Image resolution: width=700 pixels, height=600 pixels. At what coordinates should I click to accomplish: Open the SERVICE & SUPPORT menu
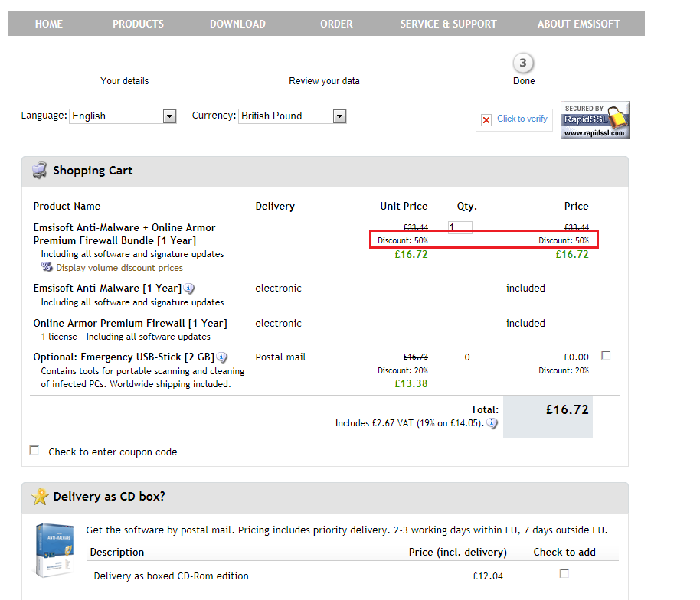(448, 24)
